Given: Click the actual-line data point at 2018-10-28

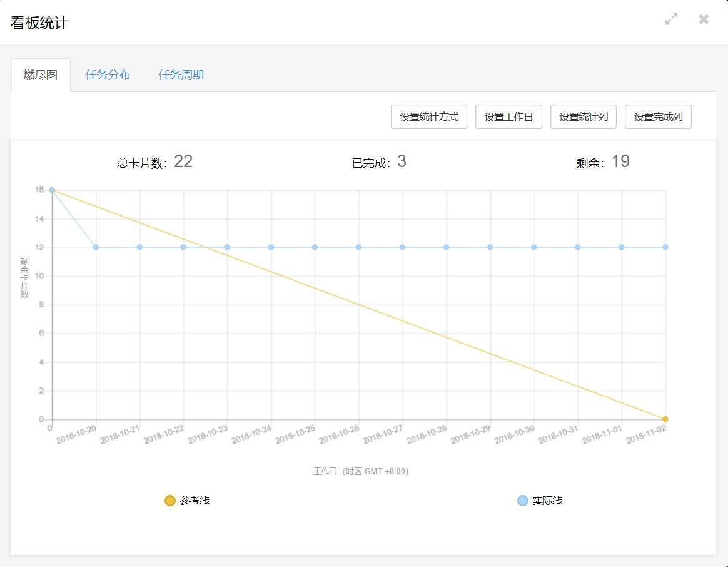Looking at the screenshot, I should pyautogui.click(x=446, y=247).
